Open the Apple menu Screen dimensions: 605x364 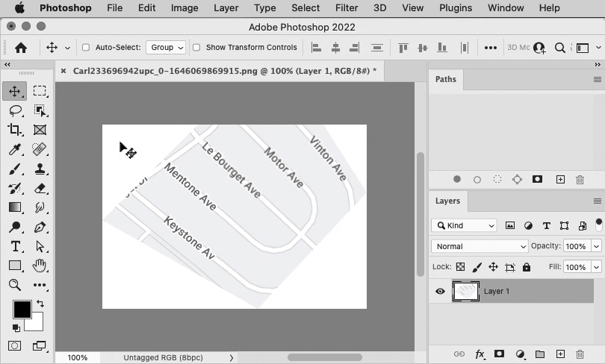pos(19,7)
